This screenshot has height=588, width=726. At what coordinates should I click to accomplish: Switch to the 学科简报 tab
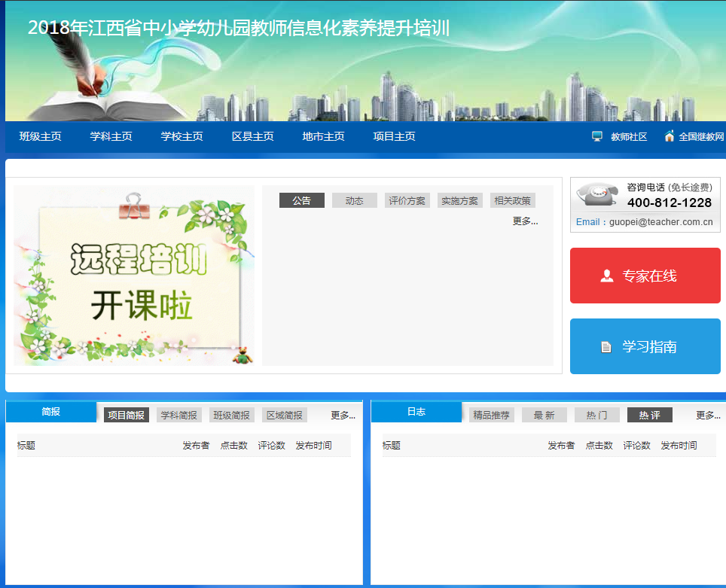point(179,415)
